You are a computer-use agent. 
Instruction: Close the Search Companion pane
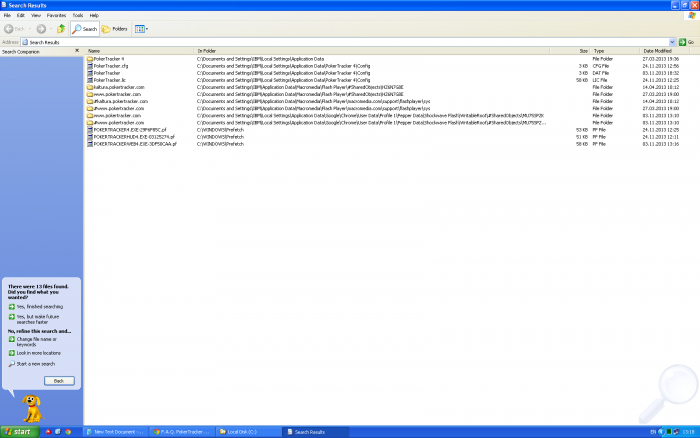tap(77, 51)
